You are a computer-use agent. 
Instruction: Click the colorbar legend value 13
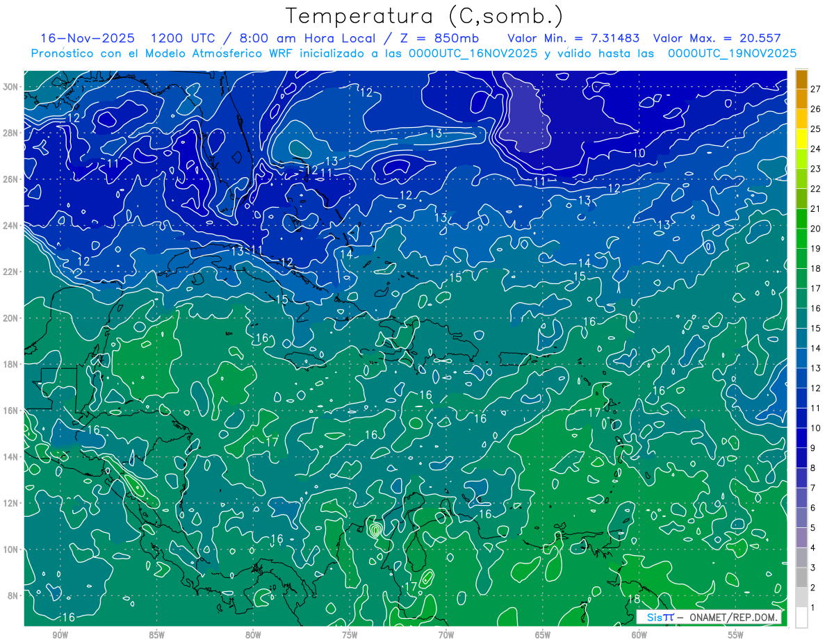(x=815, y=368)
